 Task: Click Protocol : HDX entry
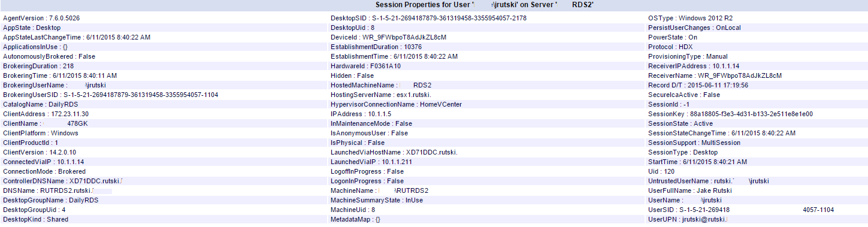(670, 47)
